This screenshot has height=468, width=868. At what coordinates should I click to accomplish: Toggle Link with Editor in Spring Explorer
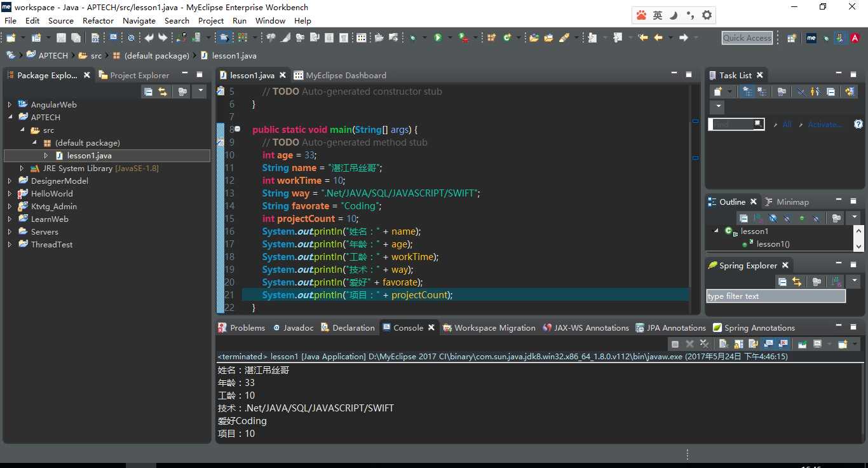(x=797, y=282)
